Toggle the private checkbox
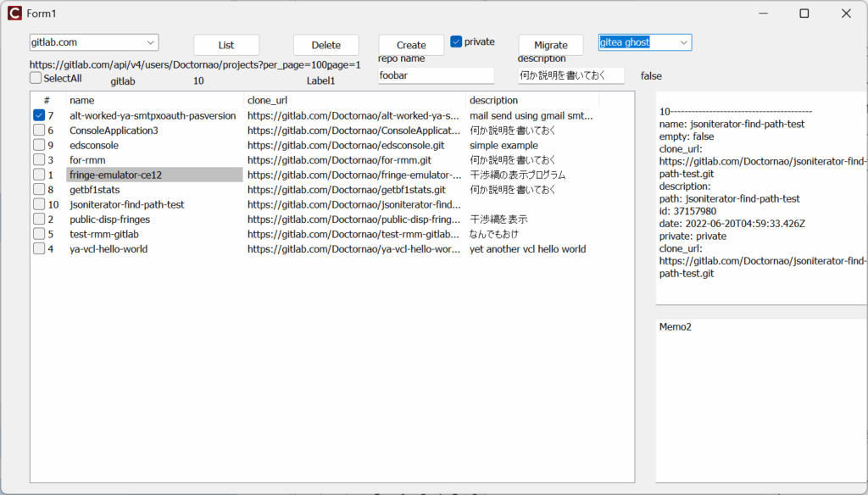Viewport: 868px width, 495px height. point(456,42)
